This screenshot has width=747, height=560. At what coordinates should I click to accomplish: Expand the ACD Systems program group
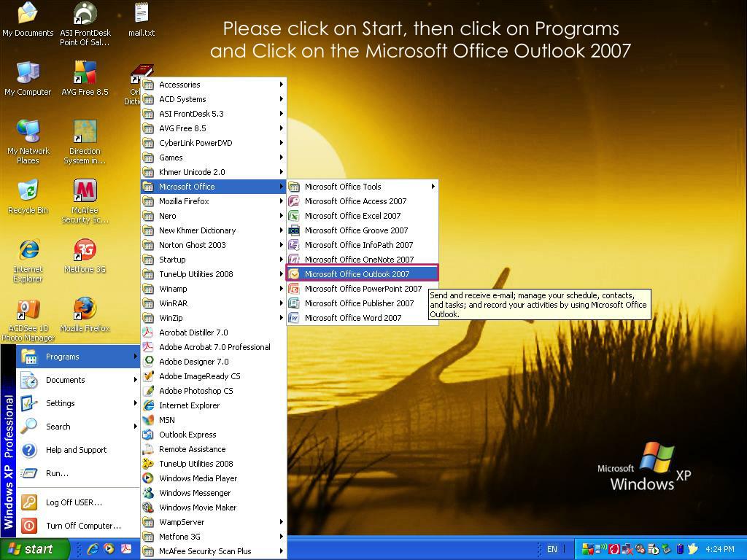pos(214,99)
